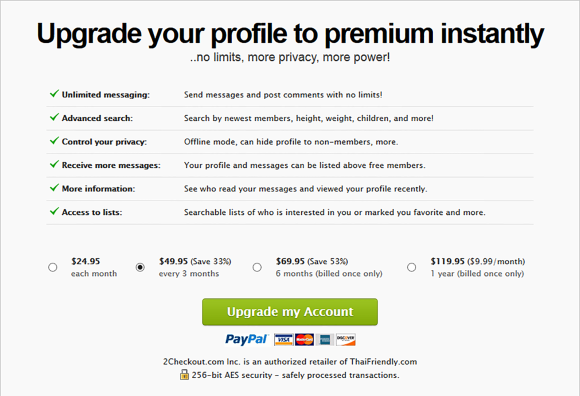Click the Receive more messages label
This screenshot has width=580, height=396.
tap(111, 165)
